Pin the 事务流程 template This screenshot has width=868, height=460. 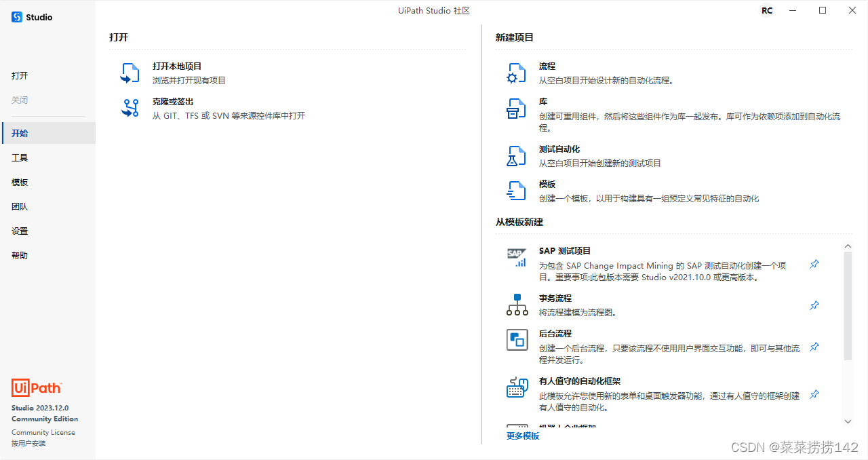[x=814, y=305]
